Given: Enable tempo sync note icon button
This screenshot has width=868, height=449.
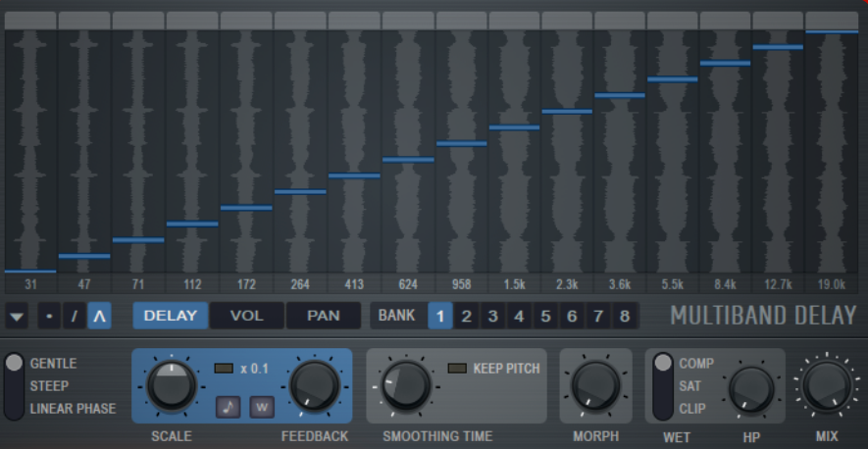Looking at the screenshot, I should click(x=229, y=406).
